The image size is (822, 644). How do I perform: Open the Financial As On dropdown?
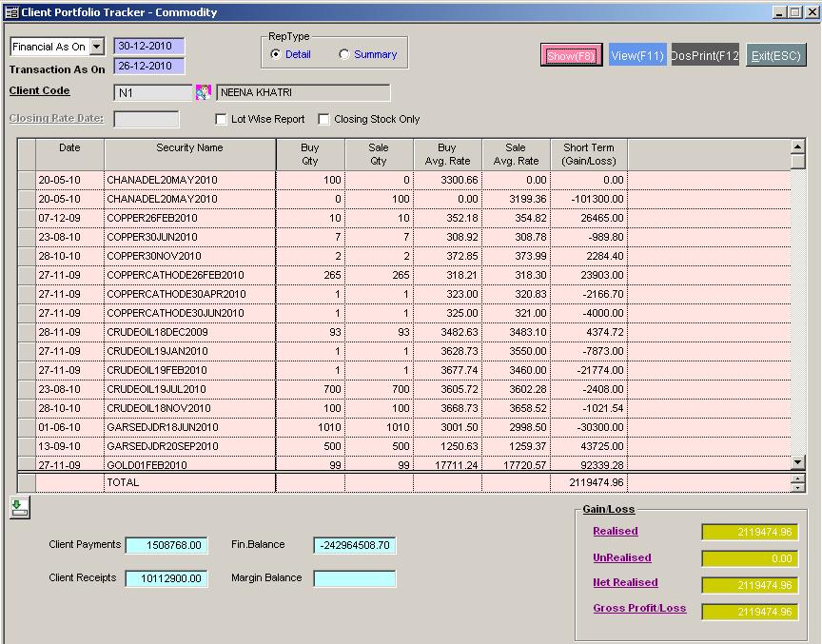pos(96,47)
